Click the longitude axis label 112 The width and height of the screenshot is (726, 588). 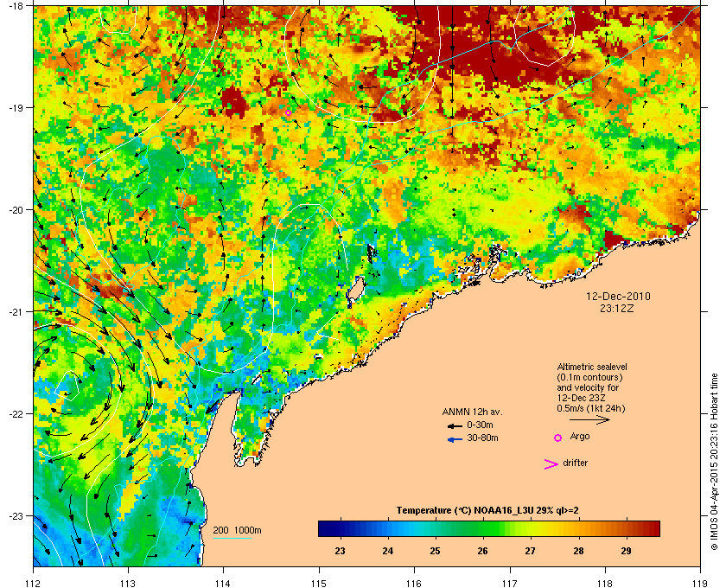click(34, 583)
